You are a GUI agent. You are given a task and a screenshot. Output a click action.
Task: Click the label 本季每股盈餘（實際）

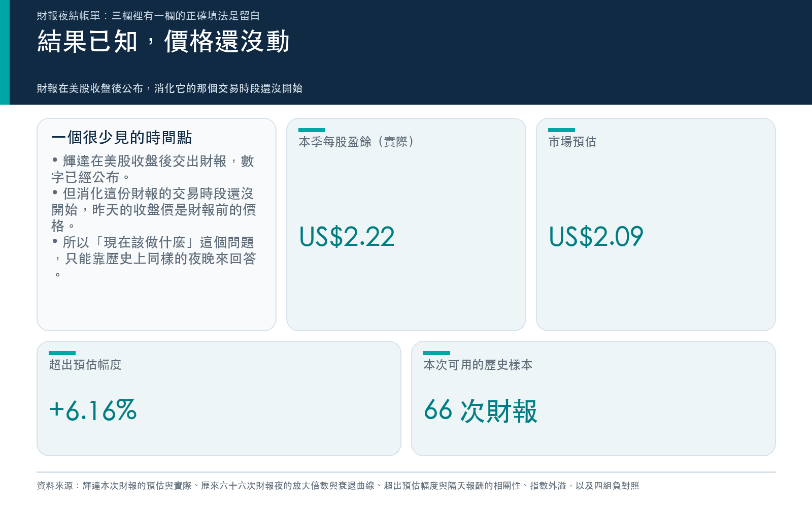(x=357, y=142)
